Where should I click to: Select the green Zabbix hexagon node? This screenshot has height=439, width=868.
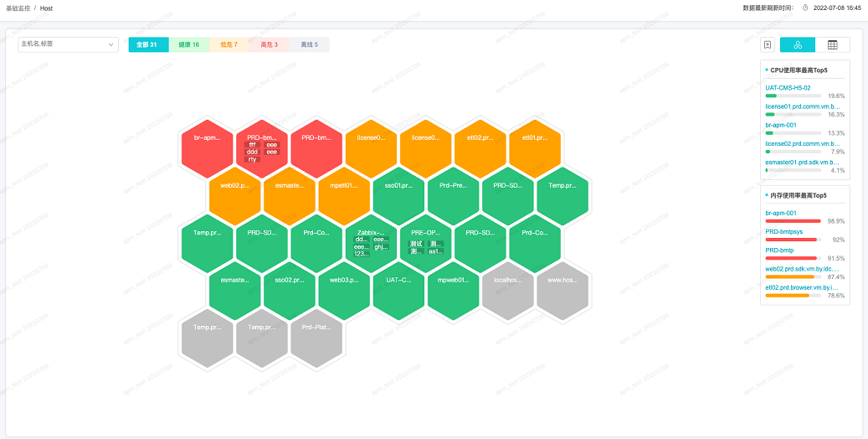pyautogui.click(x=371, y=242)
